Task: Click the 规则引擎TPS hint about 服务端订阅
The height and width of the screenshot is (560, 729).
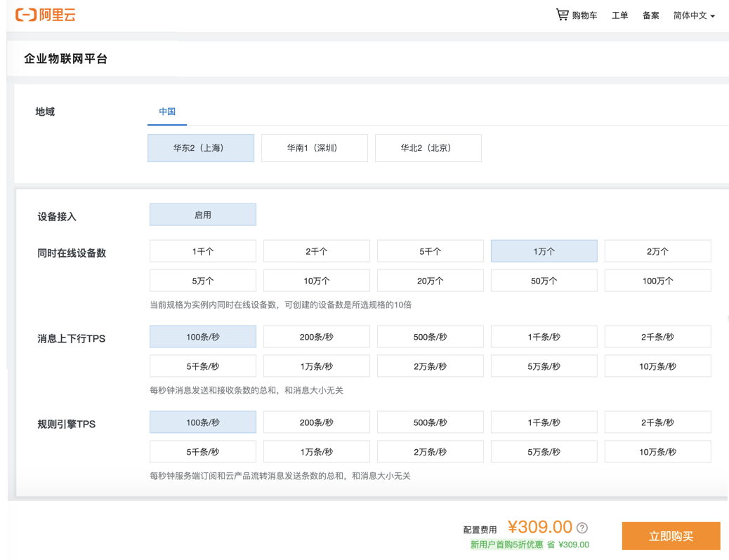Action: click(x=280, y=476)
